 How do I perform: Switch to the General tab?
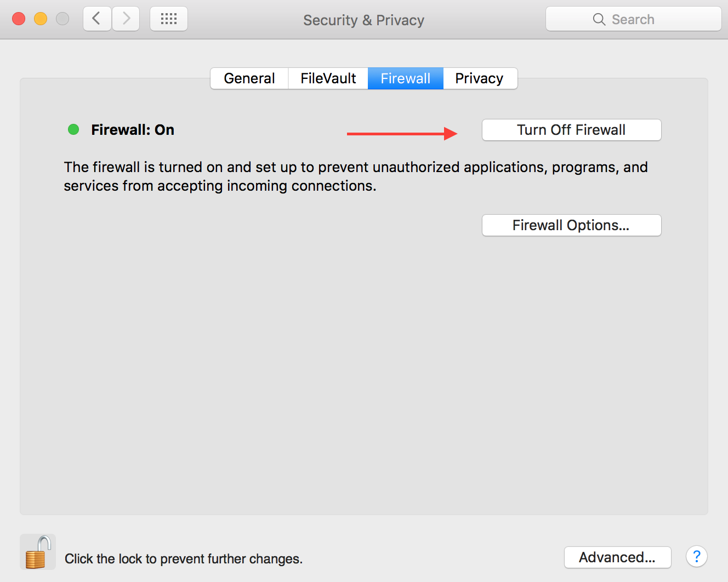(249, 78)
